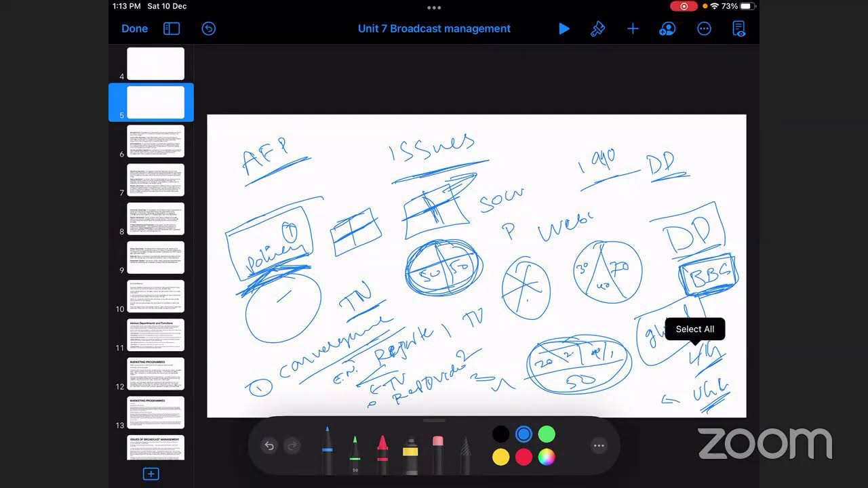Select slide 5 thumbnail
Viewport: 868px width, 488px height.
tap(155, 102)
